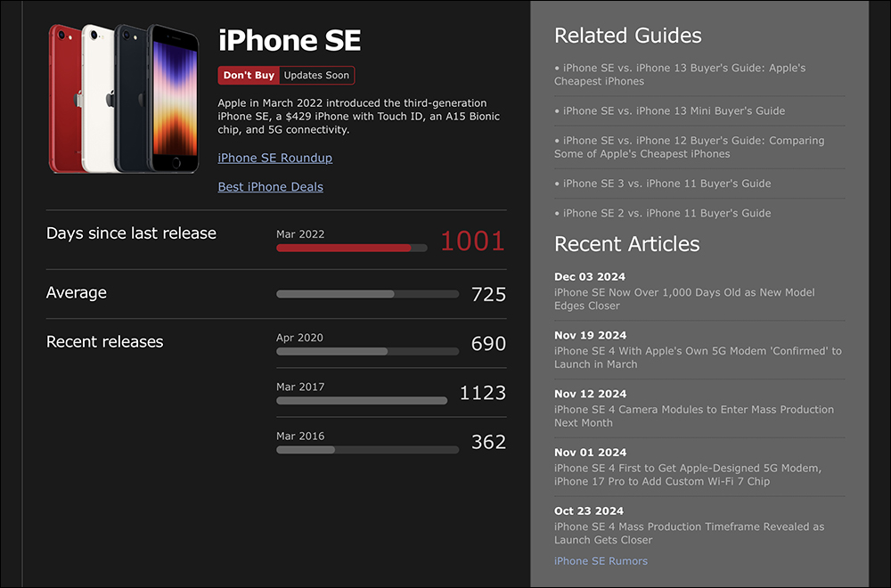Click the 725 average value

coord(488,294)
